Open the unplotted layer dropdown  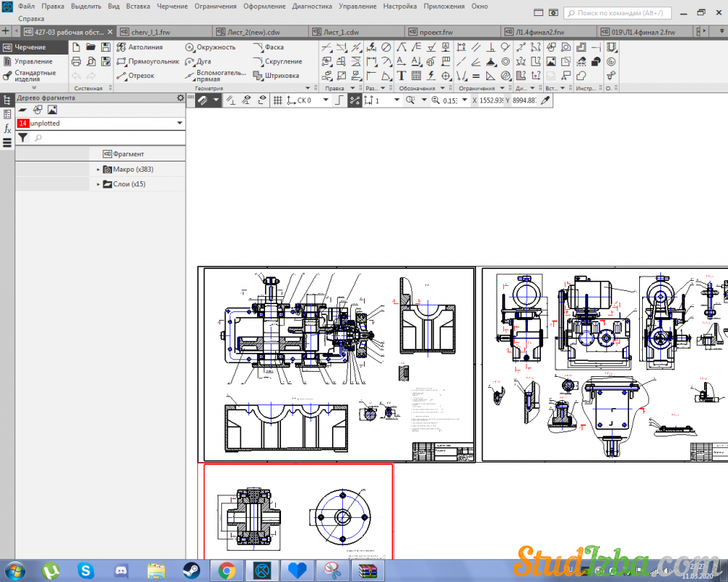tap(180, 124)
